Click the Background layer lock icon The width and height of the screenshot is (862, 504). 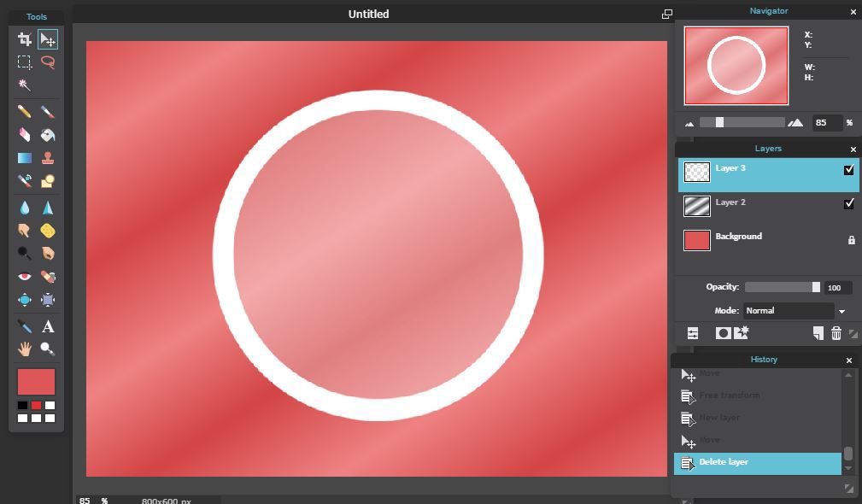click(x=852, y=240)
